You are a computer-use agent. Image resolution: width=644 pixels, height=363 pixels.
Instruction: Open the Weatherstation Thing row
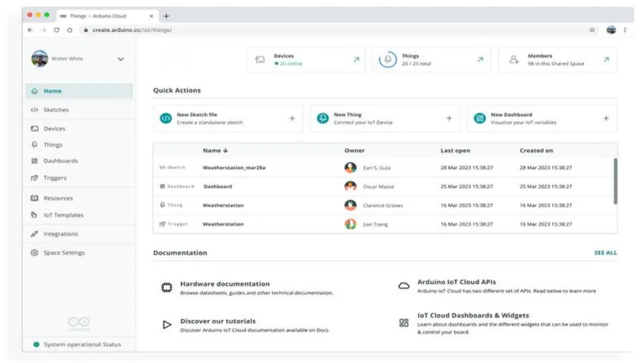(383, 205)
